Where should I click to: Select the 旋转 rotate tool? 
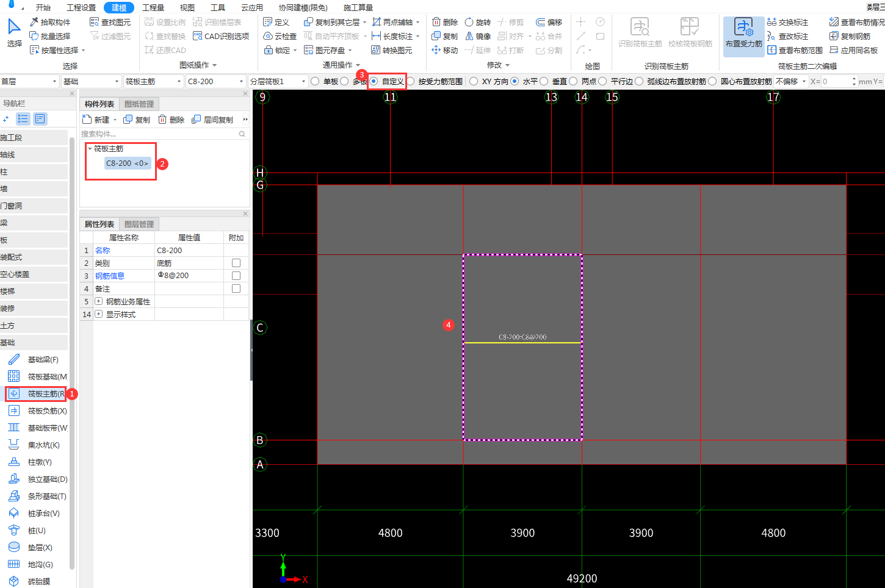(x=477, y=22)
